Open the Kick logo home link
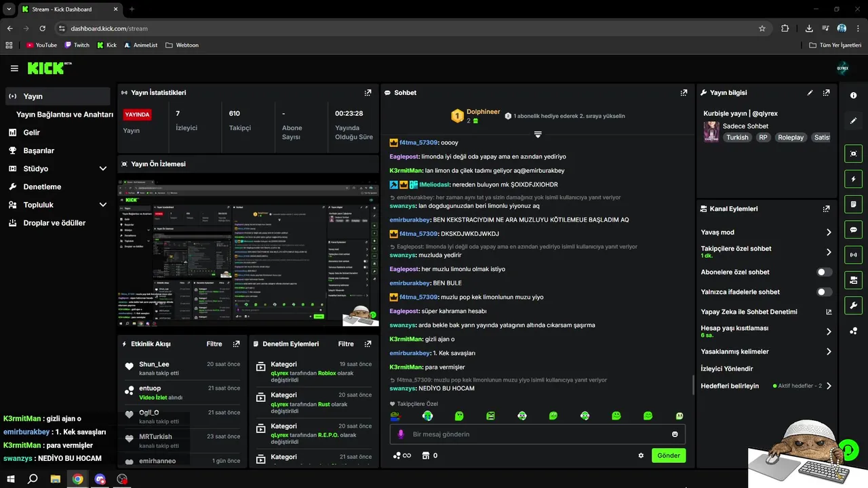Screen dimensions: 868x488 click(x=49, y=68)
